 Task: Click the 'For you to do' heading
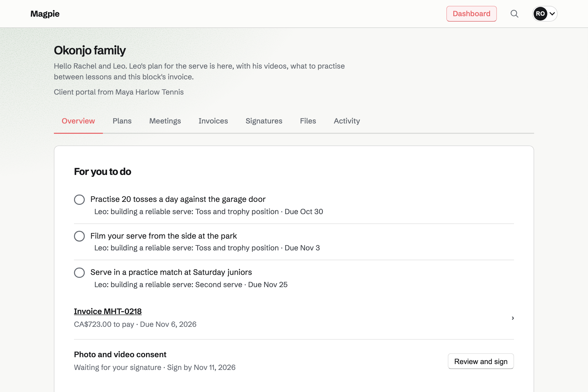point(102,172)
